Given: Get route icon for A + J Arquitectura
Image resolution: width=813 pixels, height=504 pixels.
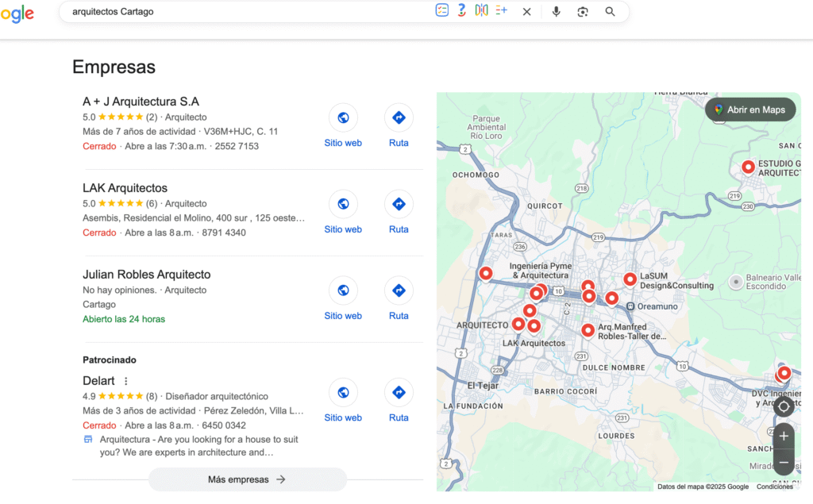Looking at the screenshot, I should [x=399, y=117].
